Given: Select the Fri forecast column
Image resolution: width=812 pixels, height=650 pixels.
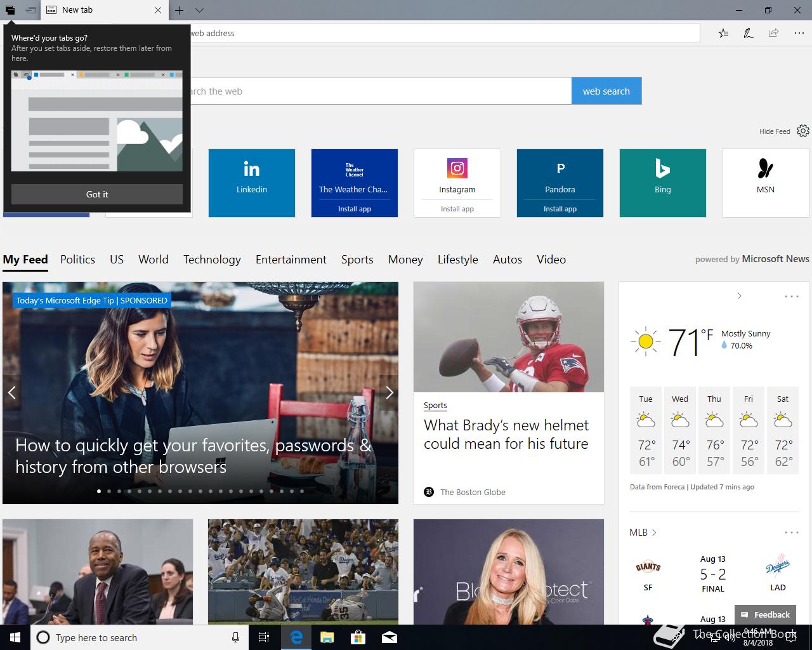Looking at the screenshot, I should (749, 430).
